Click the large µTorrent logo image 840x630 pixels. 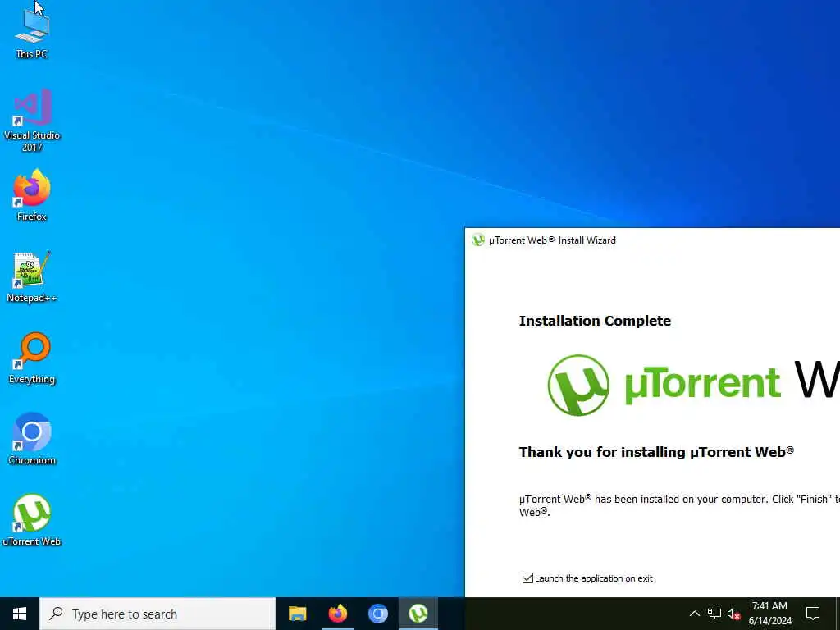coord(694,385)
